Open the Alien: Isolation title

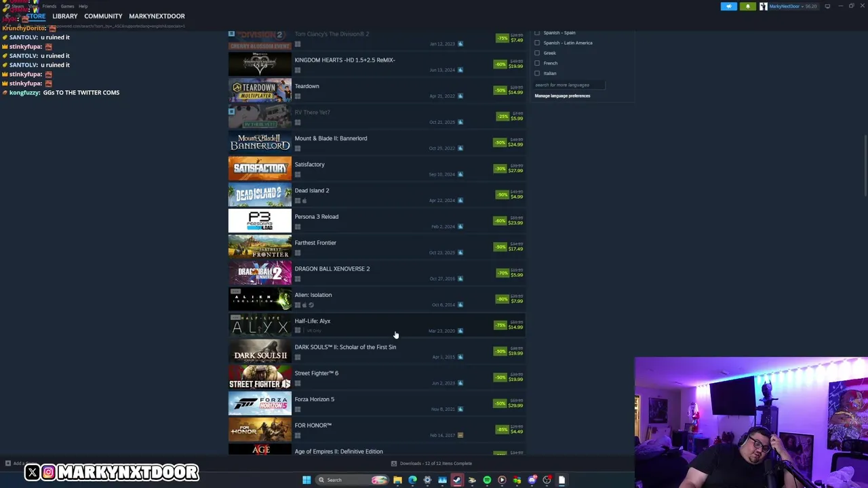[x=313, y=295]
